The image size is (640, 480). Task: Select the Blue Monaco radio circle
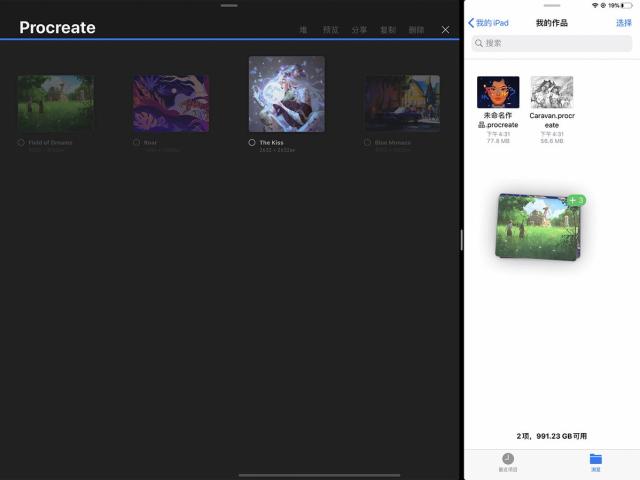(367, 142)
